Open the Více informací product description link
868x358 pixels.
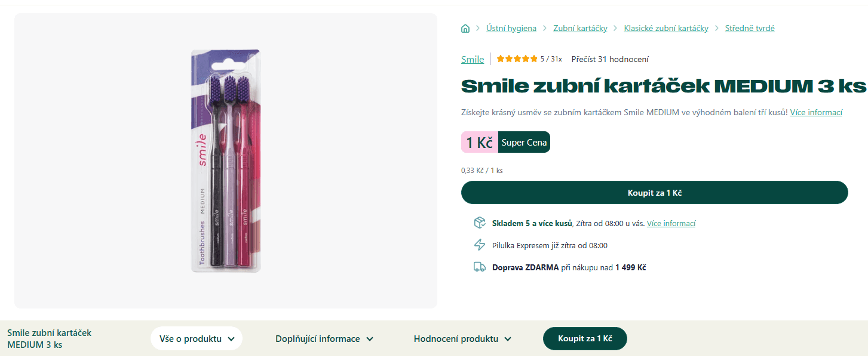click(x=816, y=112)
